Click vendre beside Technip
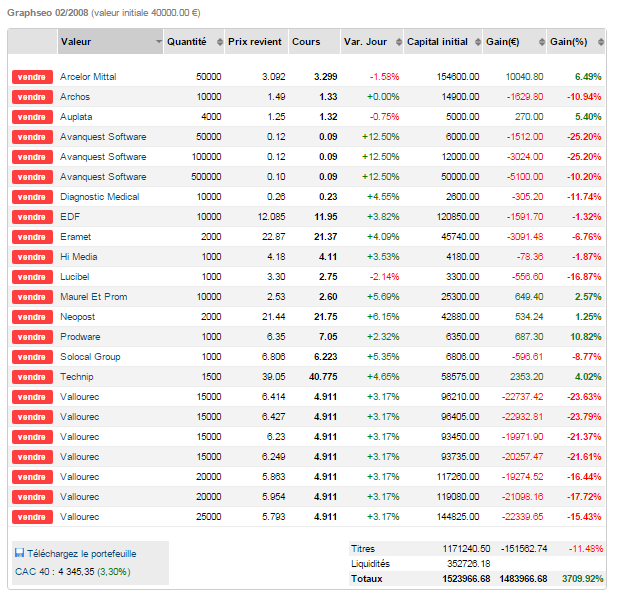Screen dimensions: 629x593 [x=32, y=377]
